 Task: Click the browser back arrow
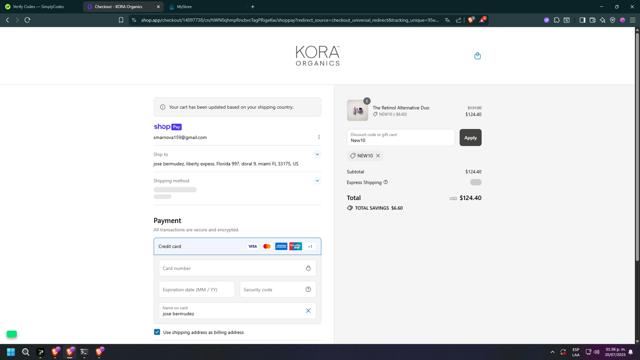(x=7, y=20)
